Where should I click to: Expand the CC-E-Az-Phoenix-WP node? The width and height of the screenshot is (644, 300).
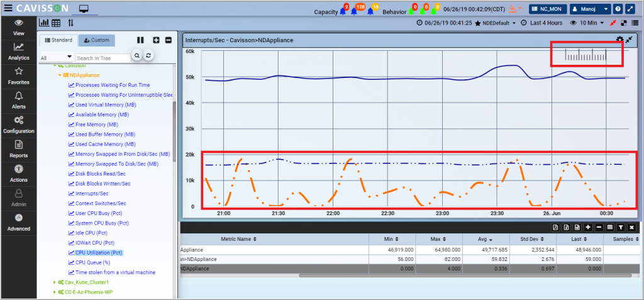[55, 292]
